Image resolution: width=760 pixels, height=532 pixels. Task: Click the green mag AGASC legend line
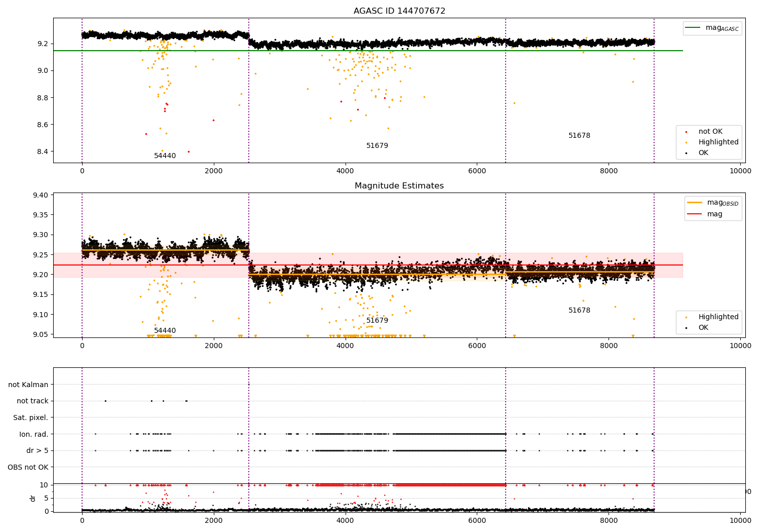(x=693, y=28)
